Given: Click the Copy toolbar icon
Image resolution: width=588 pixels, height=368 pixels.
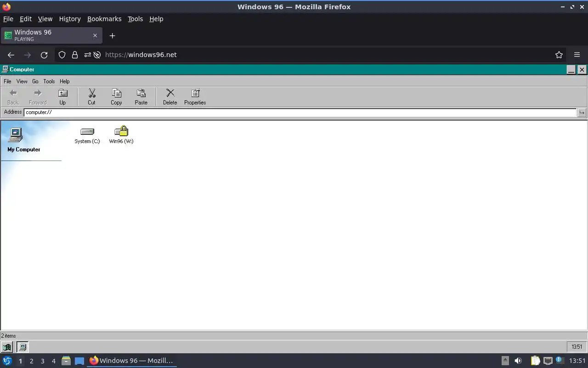Looking at the screenshot, I should (x=116, y=97).
